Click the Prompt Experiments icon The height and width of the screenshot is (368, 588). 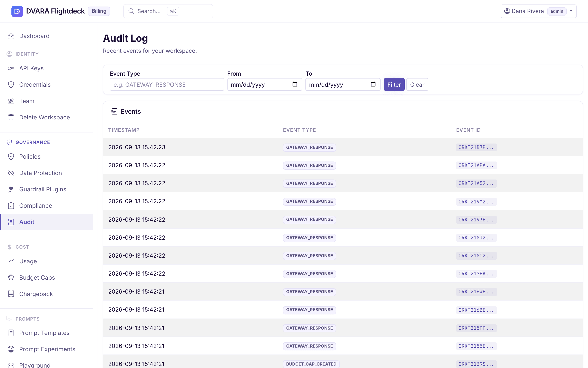click(11, 349)
